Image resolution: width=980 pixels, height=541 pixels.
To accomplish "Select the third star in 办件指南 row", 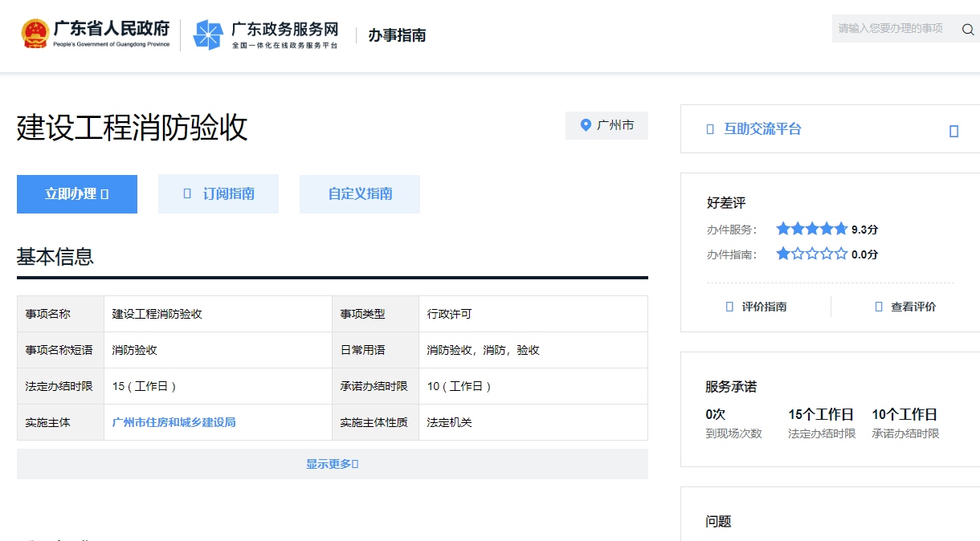I will (x=812, y=253).
